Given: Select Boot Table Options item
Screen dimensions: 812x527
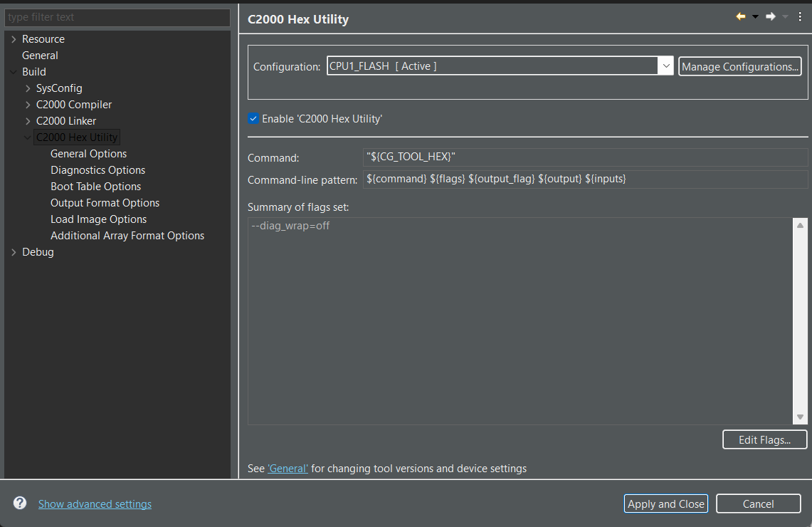Looking at the screenshot, I should pos(96,187).
